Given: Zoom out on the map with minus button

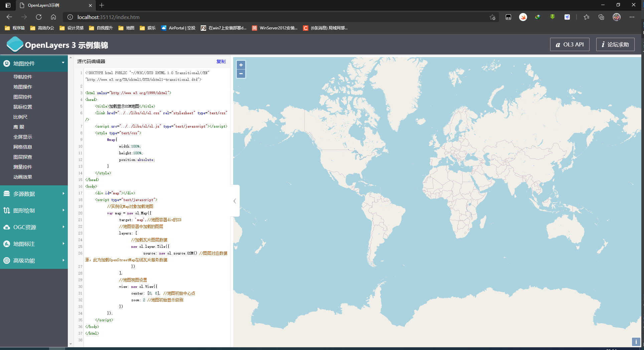Looking at the screenshot, I should (241, 73).
